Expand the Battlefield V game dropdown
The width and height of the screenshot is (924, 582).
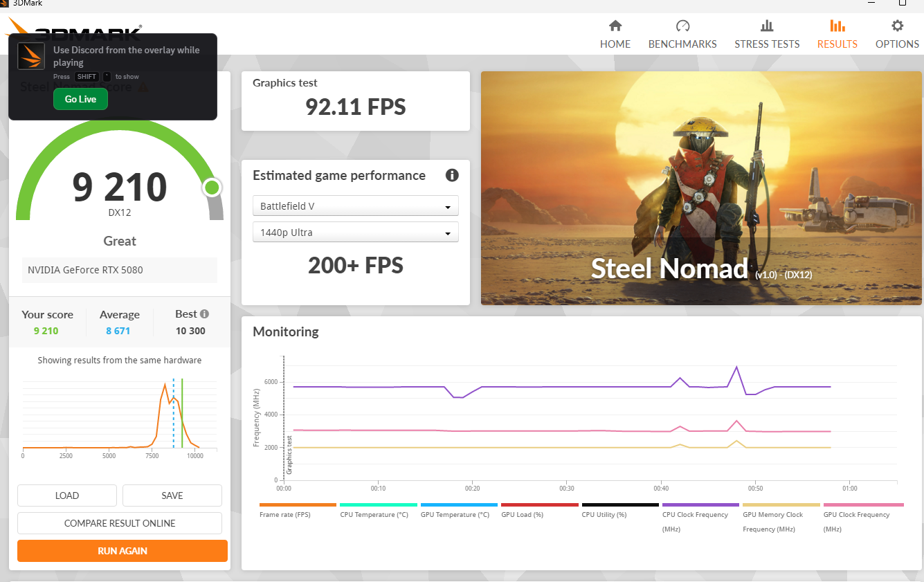pyautogui.click(x=356, y=206)
